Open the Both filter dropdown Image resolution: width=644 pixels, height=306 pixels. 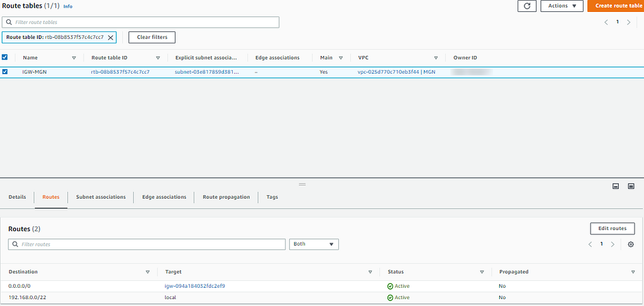(x=314, y=244)
